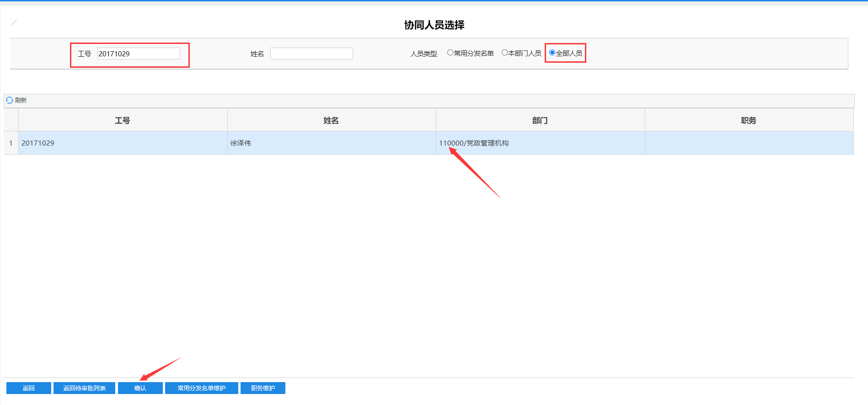Select table cell 20171029
The width and height of the screenshot is (868, 405).
(x=123, y=143)
